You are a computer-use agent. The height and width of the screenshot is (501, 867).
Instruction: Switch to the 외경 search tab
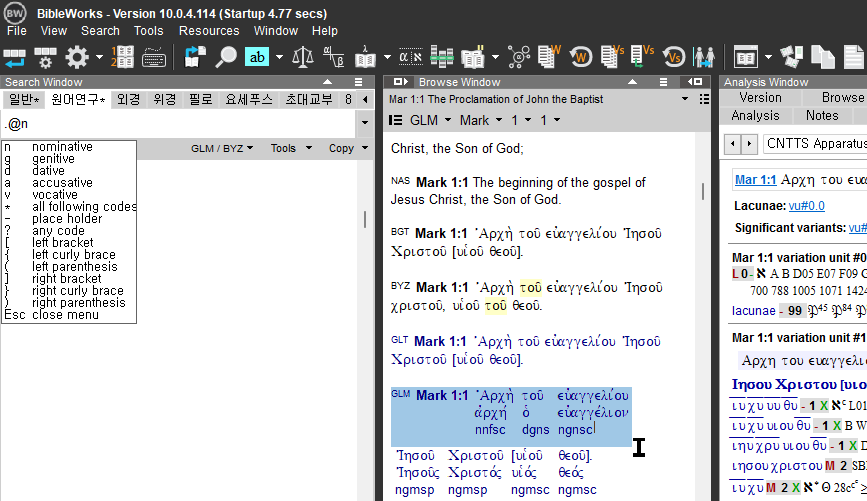(128, 100)
